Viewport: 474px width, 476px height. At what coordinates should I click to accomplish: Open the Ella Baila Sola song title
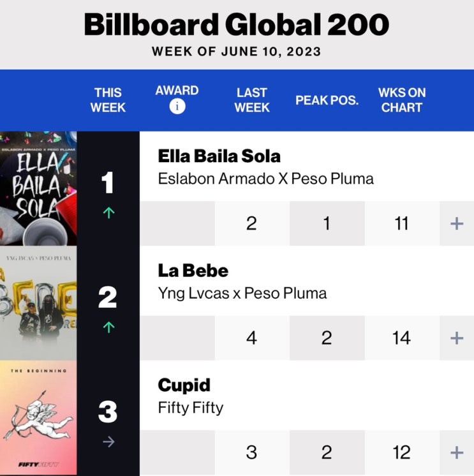pyautogui.click(x=219, y=156)
